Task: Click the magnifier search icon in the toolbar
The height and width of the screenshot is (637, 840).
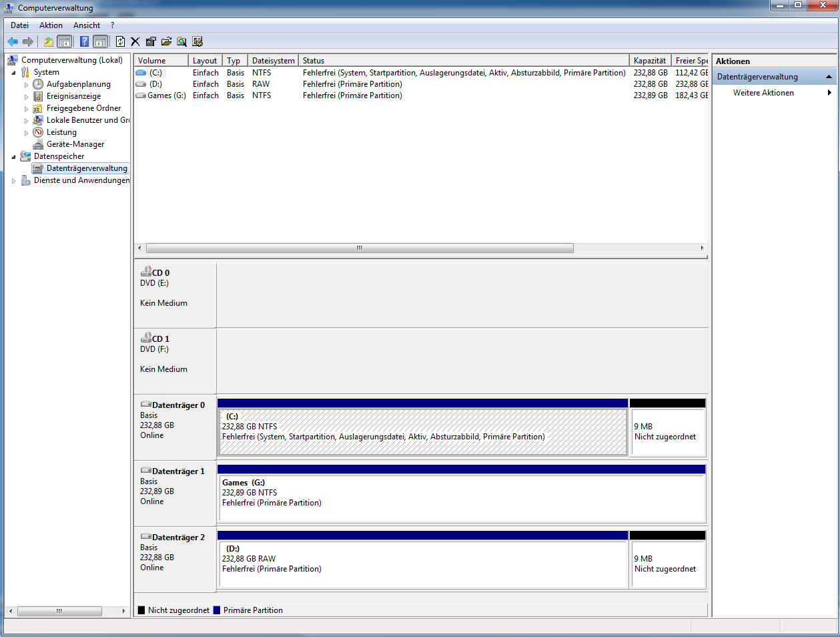Action: coord(181,41)
